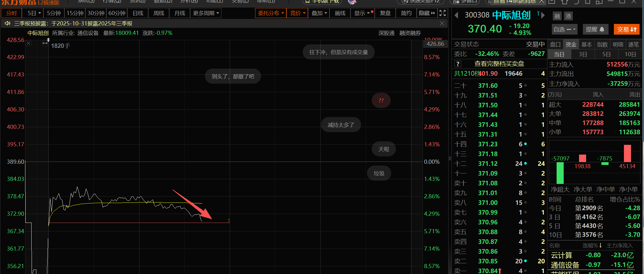Select the 15分钟 chart period
Viewport: 644px width, 274px height.
[75, 13]
